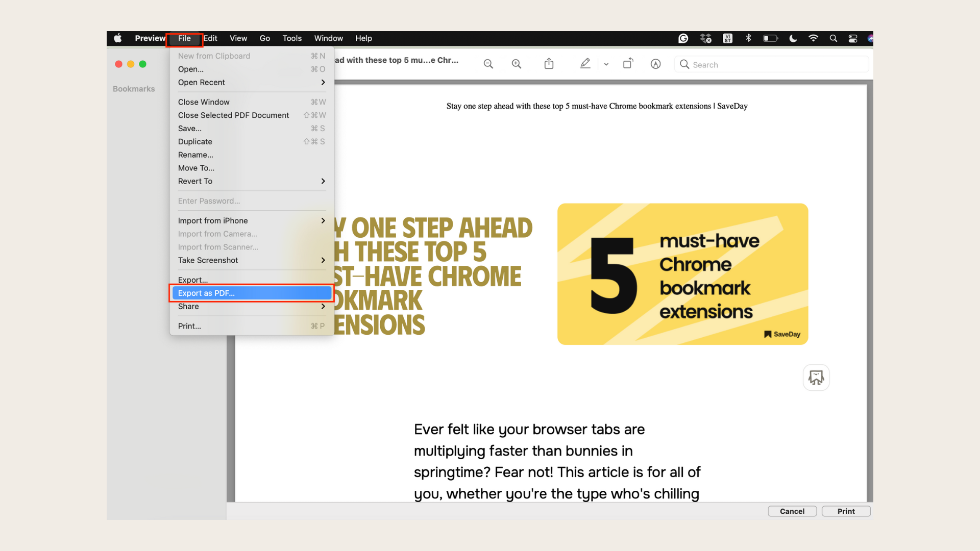This screenshot has height=551, width=980.
Task: Choose Export... menu item
Action: pyautogui.click(x=252, y=280)
